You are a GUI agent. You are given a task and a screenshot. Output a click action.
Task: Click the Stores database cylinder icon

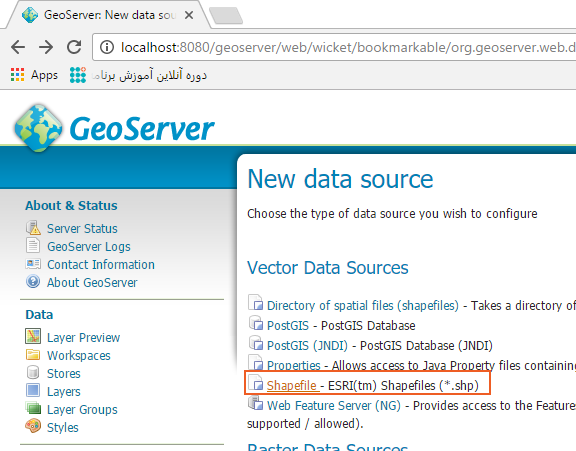point(33,372)
